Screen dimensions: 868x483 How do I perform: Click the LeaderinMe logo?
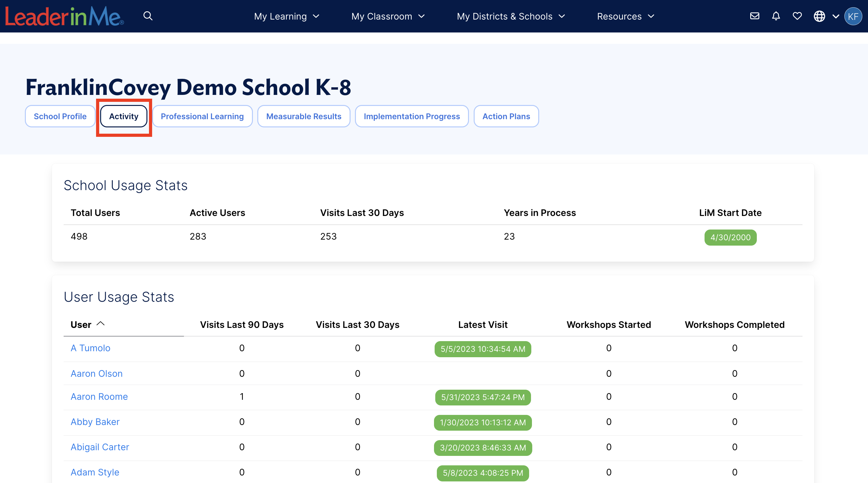point(64,16)
